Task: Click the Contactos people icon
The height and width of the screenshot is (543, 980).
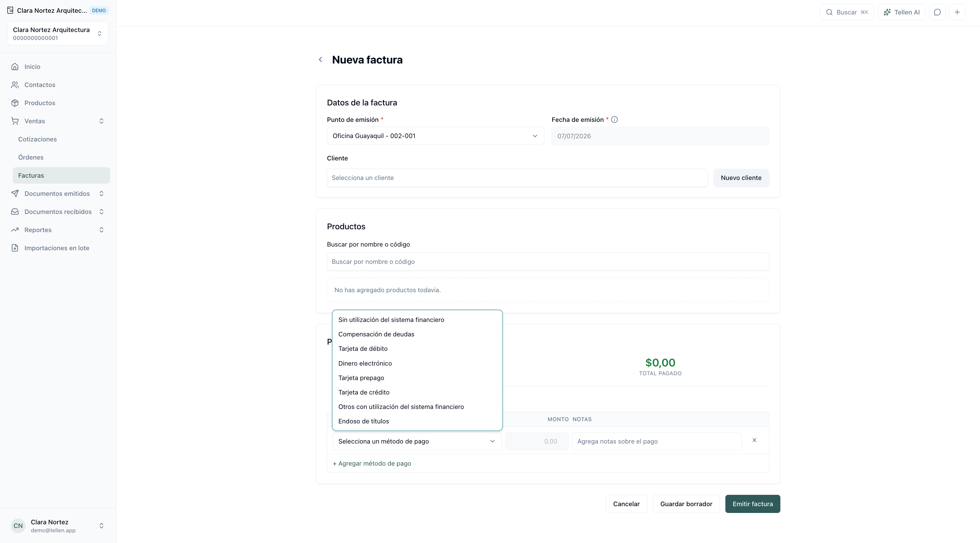Action: point(15,85)
